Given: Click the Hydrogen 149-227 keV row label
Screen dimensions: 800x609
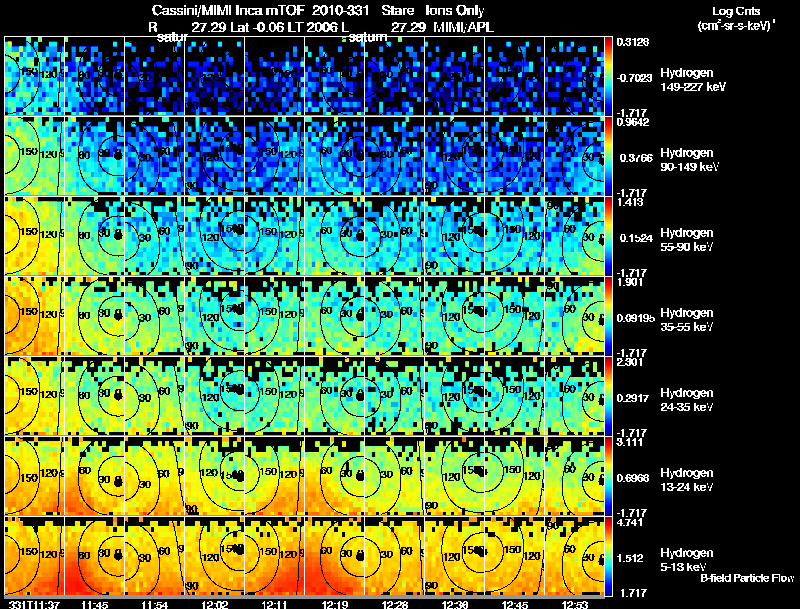Looking at the screenshot, I should pyautogui.click(x=693, y=80).
